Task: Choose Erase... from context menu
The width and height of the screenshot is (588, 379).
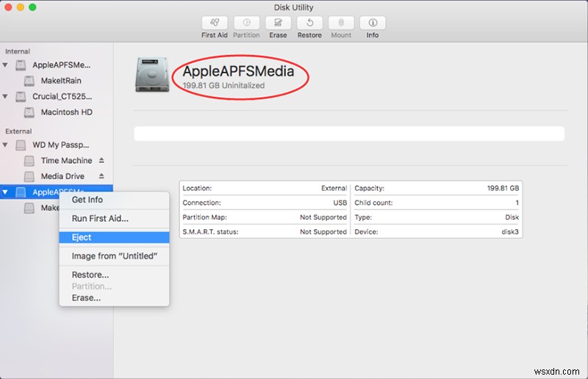Action: [x=114, y=298]
